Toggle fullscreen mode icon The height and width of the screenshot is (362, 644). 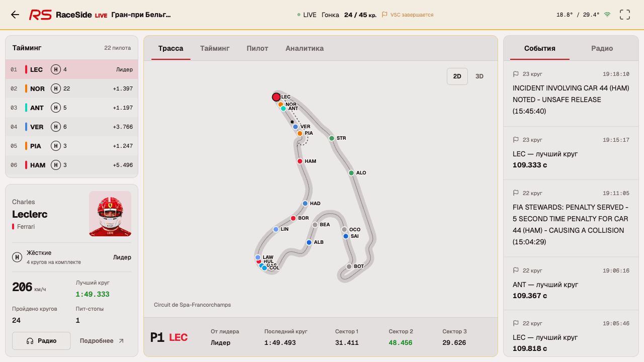625,15
